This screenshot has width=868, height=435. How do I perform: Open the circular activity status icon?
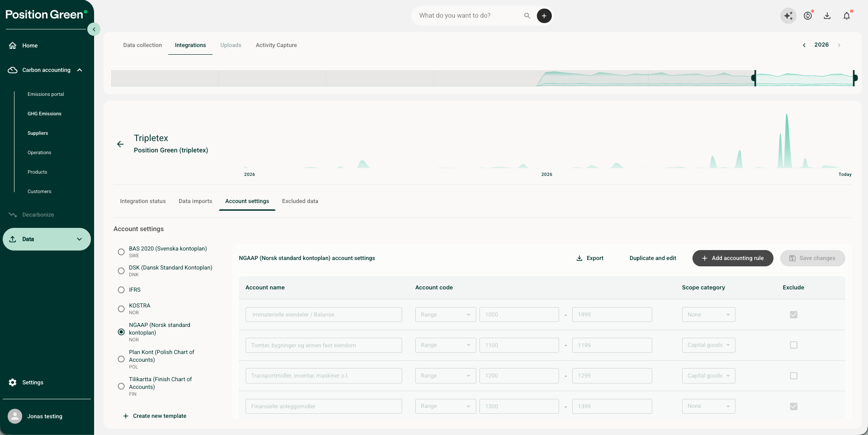click(808, 16)
